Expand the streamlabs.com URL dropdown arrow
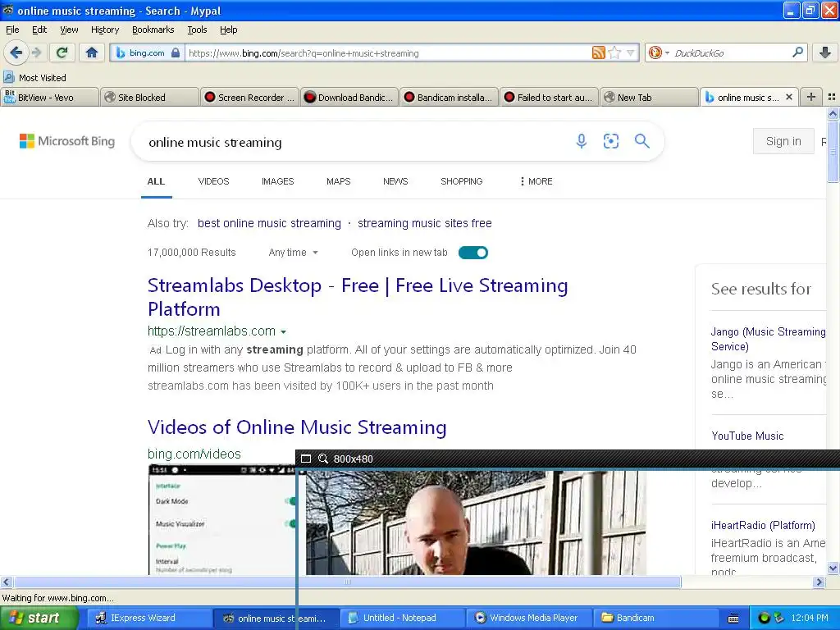The height and width of the screenshot is (630, 840). point(283,332)
